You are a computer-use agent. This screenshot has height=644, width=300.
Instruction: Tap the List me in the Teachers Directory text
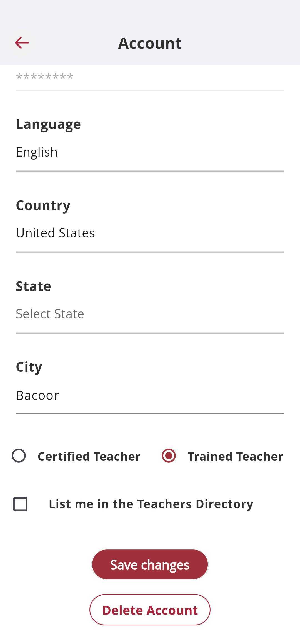pos(151,504)
